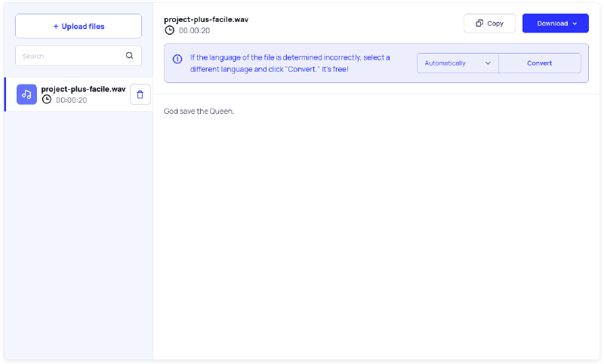Screen dimensions: 604x364
Task: Click the project-plus-facile.wav title in the header
Action: click(x=206, y=19)
